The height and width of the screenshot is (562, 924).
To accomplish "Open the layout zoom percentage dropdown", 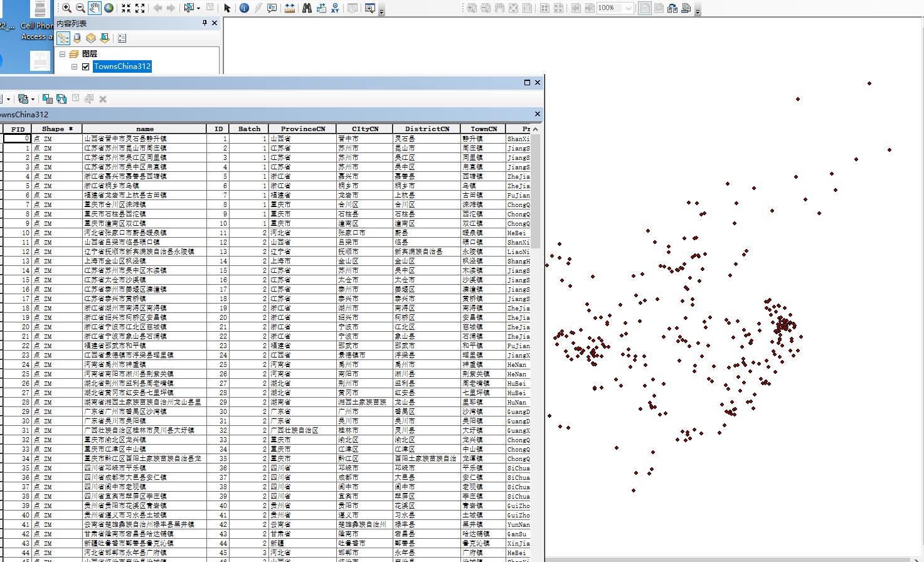I will coord(629,8).
